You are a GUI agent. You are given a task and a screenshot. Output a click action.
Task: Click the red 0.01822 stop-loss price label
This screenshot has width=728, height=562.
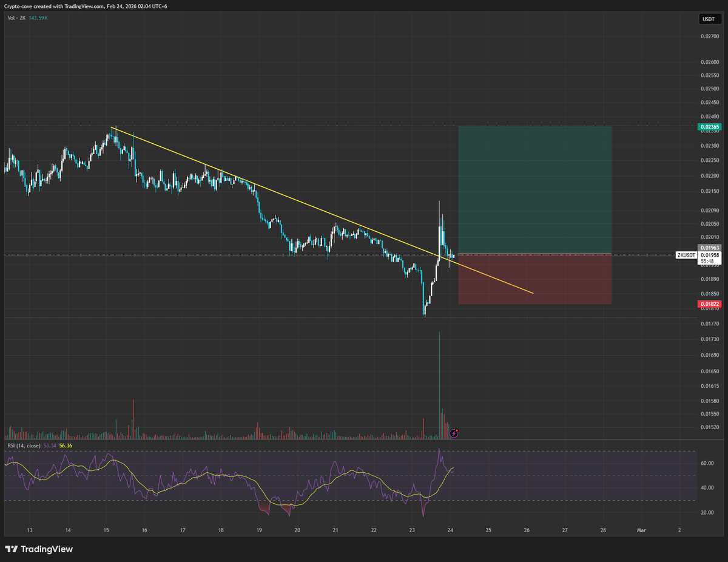pos(709,303)
